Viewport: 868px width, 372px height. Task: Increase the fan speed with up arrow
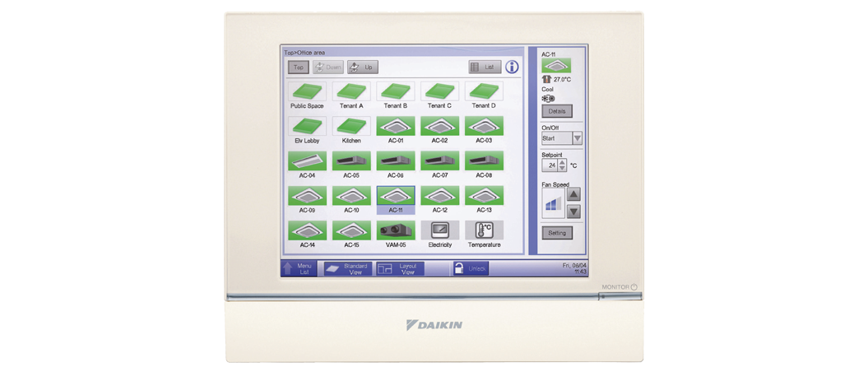[573, 194]
